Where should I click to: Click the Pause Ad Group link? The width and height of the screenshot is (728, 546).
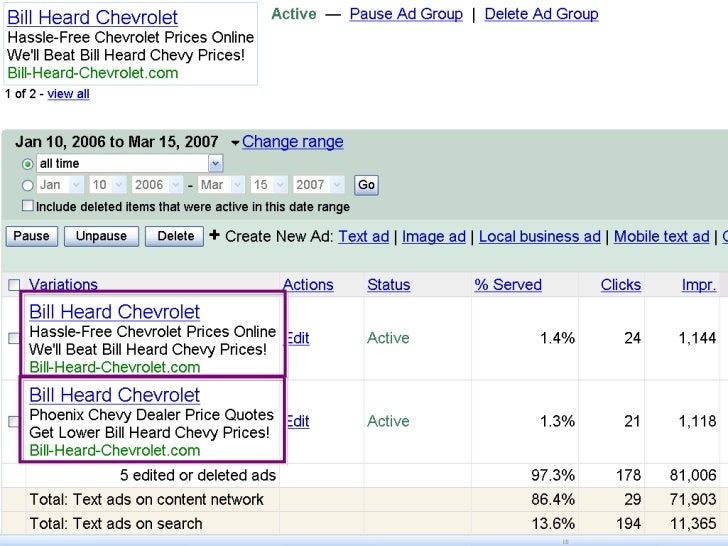(x=406, y=14)
